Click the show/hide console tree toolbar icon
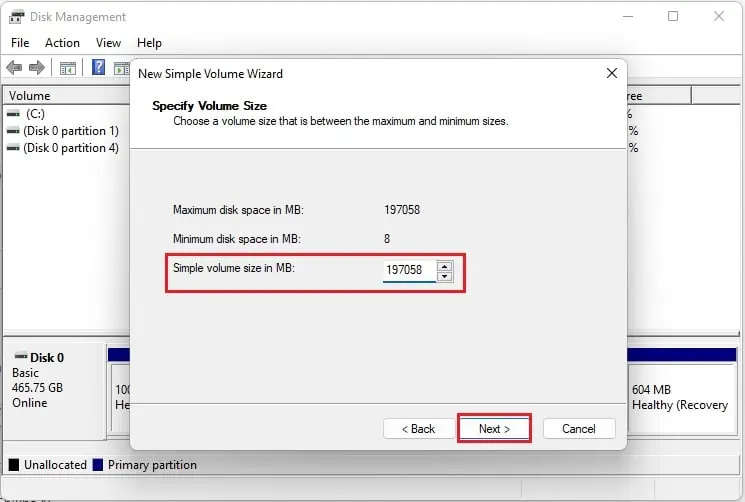Viewport: 745px width, 502px height. pos(68,68)
